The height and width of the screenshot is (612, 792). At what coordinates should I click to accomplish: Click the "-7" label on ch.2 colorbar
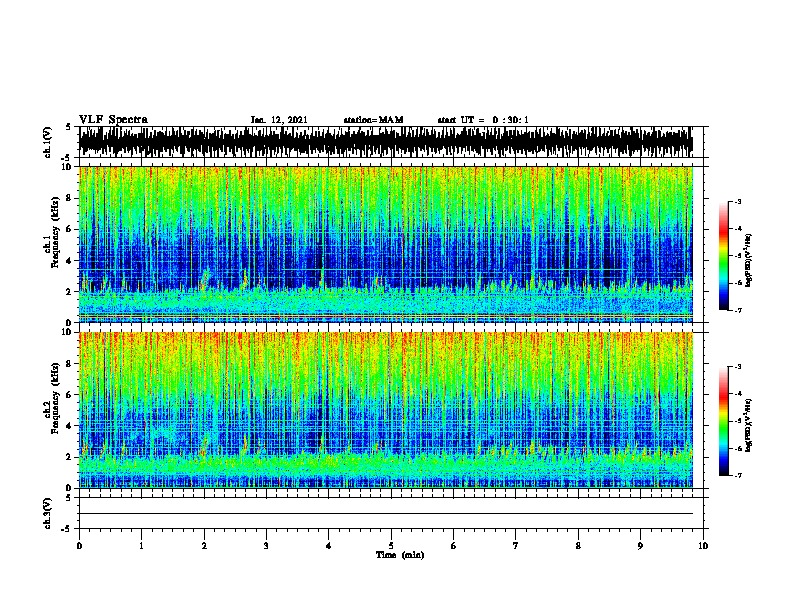(737, 475)
